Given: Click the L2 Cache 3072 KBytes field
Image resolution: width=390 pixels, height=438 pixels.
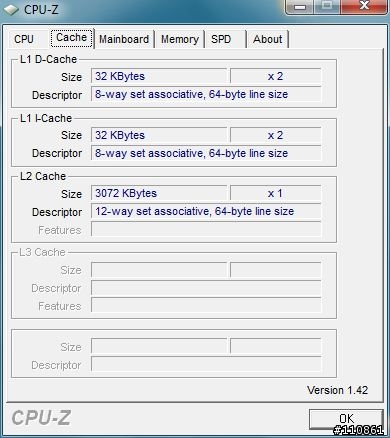Looking at the screenshot, I should point(159,194).
